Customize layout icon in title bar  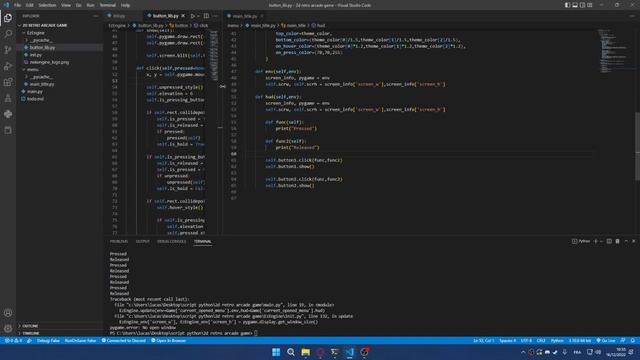[590, 5]
